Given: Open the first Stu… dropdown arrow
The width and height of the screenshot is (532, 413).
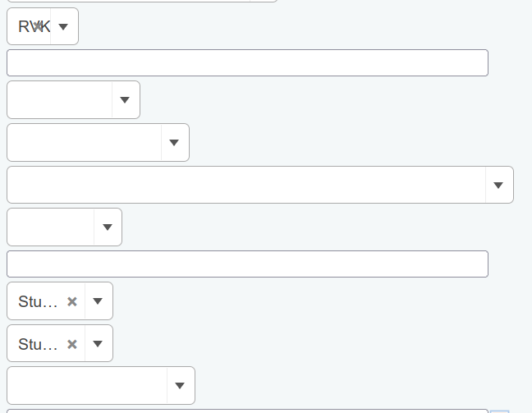Looking at the screenshot, I should click(x=98, y=301).
